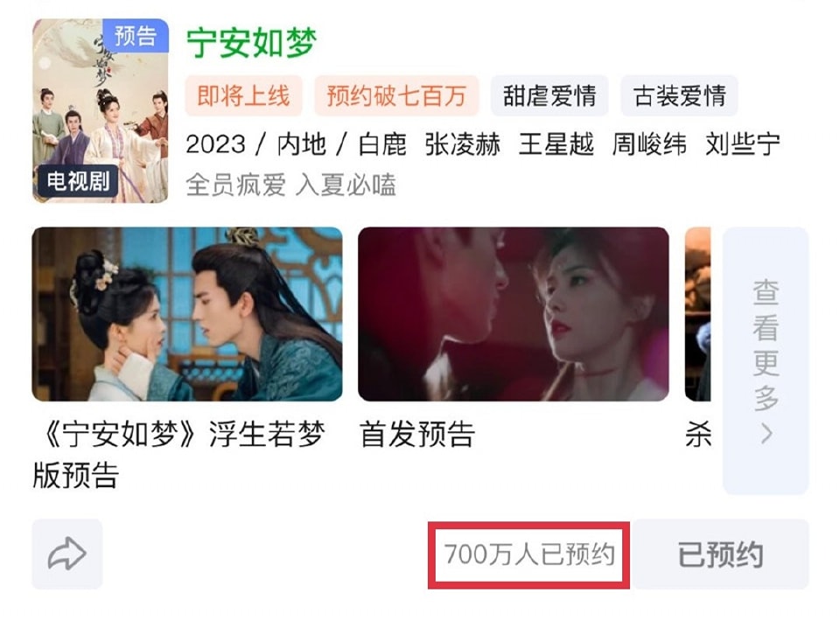The width and height of the screenshot is (840, 621).
Task: Select the 甜虐爱情 genre tag
Action: coord(549,96)
